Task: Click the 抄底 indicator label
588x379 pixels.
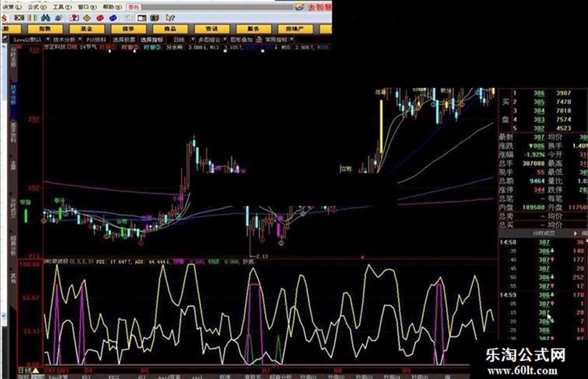Action: pyautogui.click(x=248, y=261)
